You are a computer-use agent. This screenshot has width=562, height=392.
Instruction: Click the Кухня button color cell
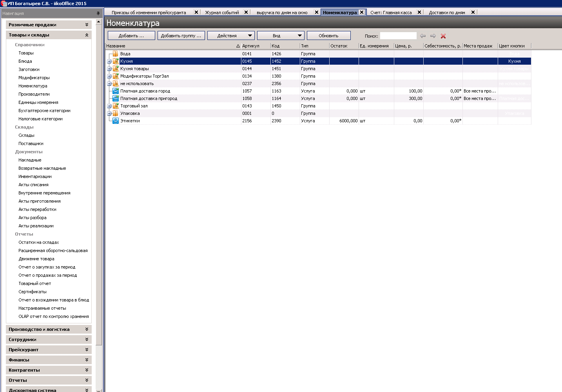pos(514,61)
